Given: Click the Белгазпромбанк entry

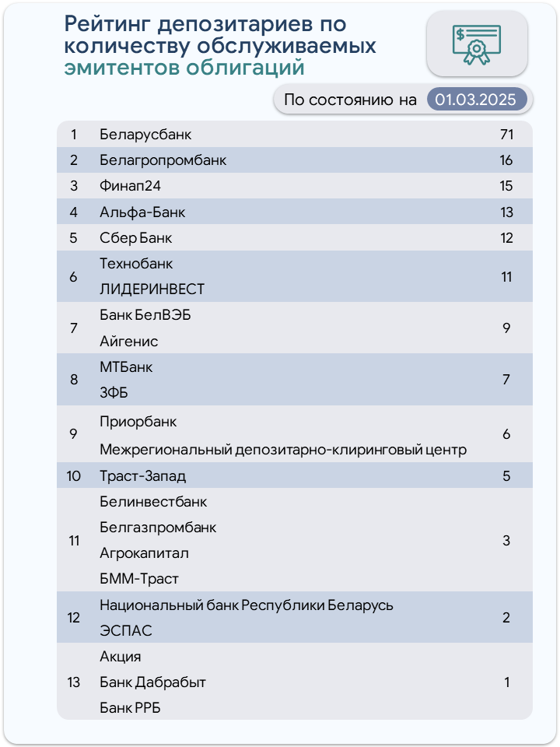Looking at the screenshot, I should tap(158, 528).
